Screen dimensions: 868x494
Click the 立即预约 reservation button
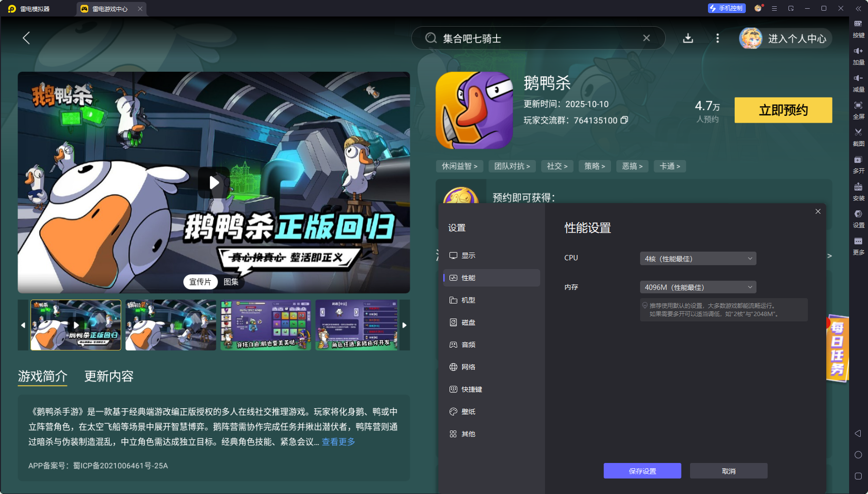tap(783, 110)
